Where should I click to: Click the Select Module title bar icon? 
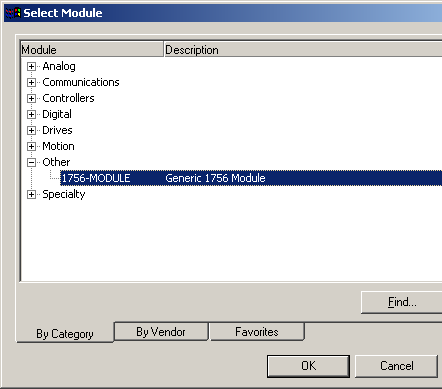tap(13, 13)
